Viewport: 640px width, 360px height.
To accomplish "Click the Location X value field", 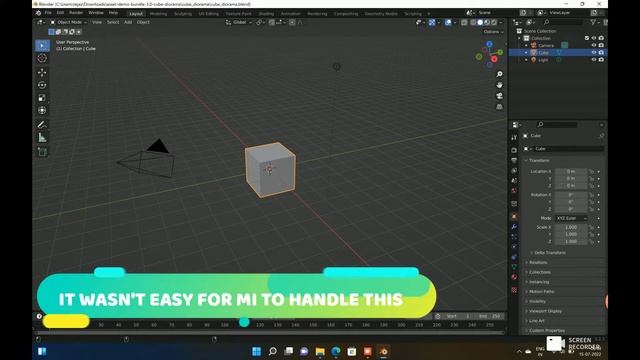I will click(x=571, y=172).
